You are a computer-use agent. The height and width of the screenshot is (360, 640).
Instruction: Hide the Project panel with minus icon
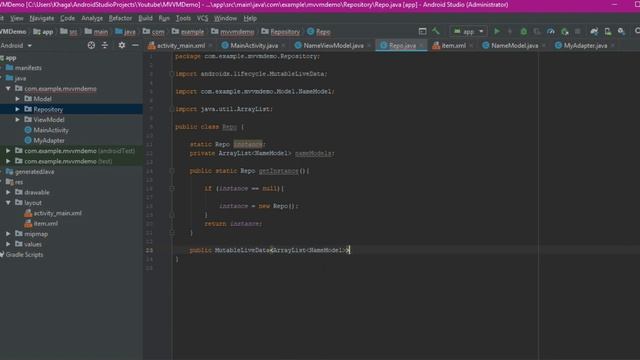tap(135, 45)
